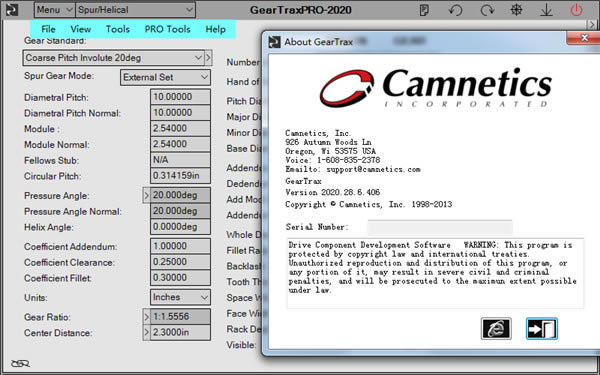Click the arrow next to Center Distance field

point(146,332)
